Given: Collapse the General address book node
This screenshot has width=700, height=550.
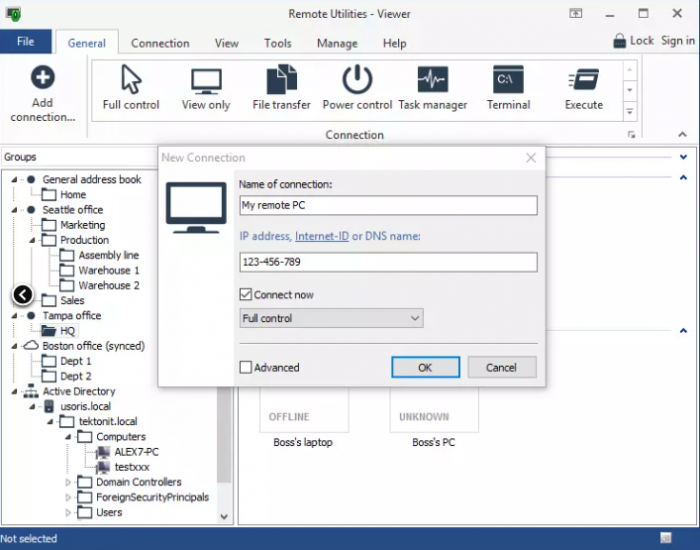Looking at the screenshot, I should coord(14,179).
